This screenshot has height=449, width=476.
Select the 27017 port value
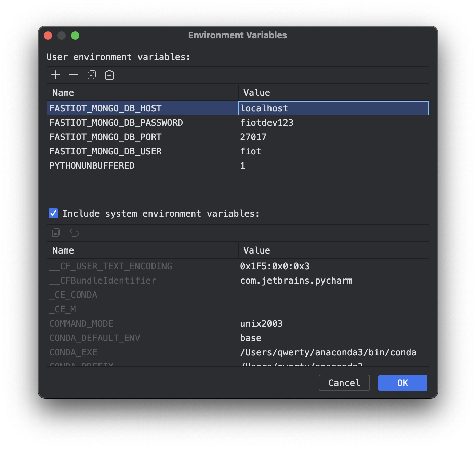[253, 137]
